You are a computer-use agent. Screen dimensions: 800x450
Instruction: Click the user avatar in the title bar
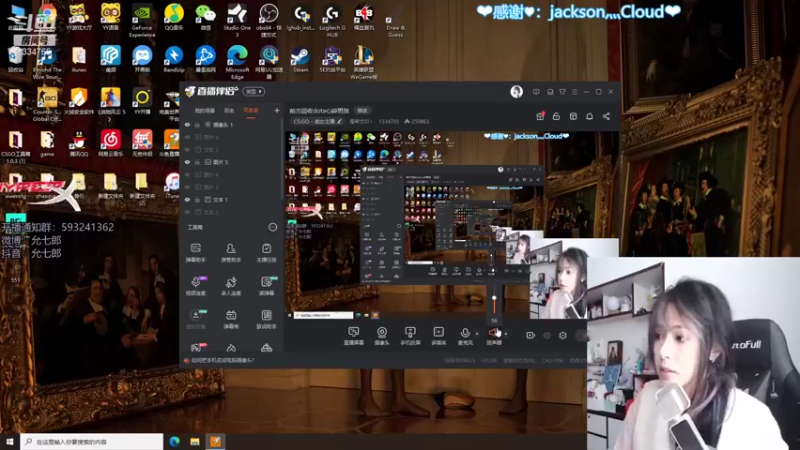[x=516, y=92]
